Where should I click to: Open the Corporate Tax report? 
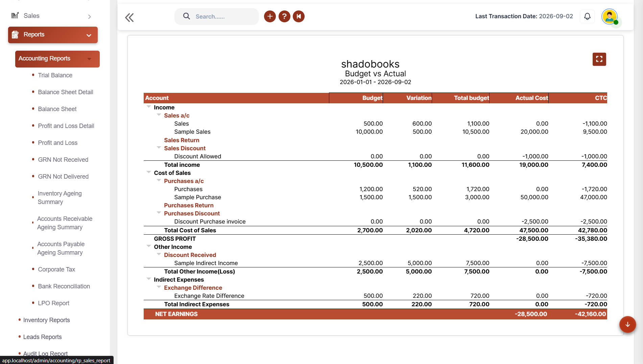(56, 269)
